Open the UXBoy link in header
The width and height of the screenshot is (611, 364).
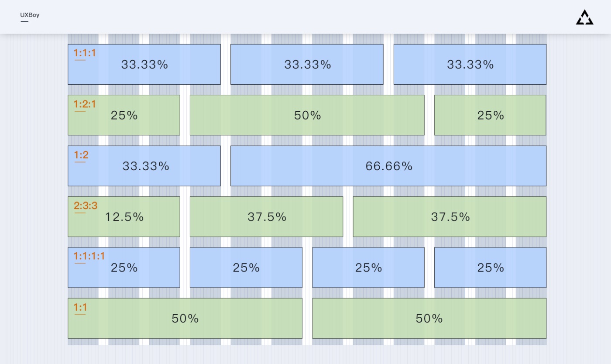30,15
